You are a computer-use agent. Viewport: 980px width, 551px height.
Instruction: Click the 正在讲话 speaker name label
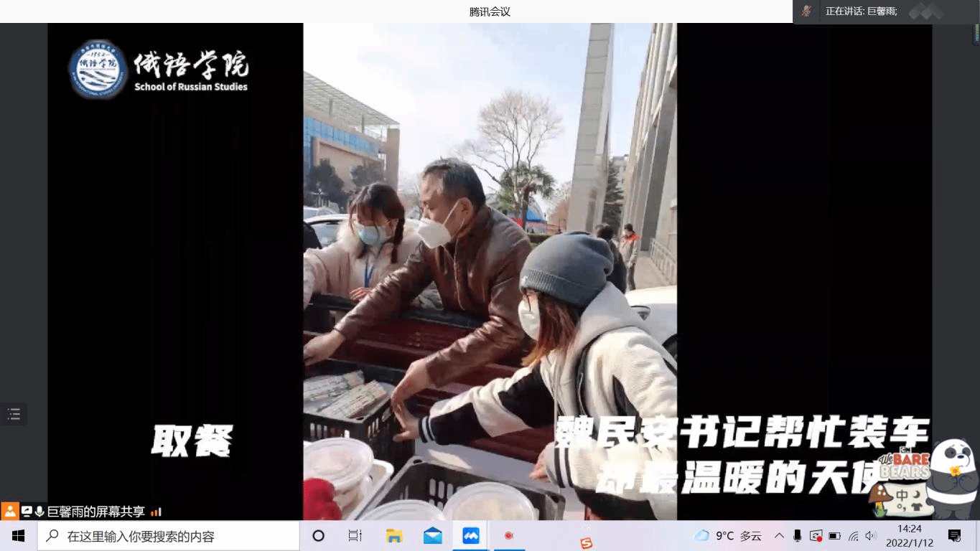tap(861, 11)
